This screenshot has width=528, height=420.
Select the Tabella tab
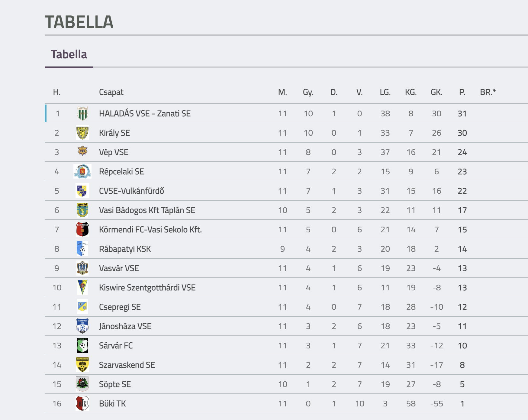(x=69, y=55)
